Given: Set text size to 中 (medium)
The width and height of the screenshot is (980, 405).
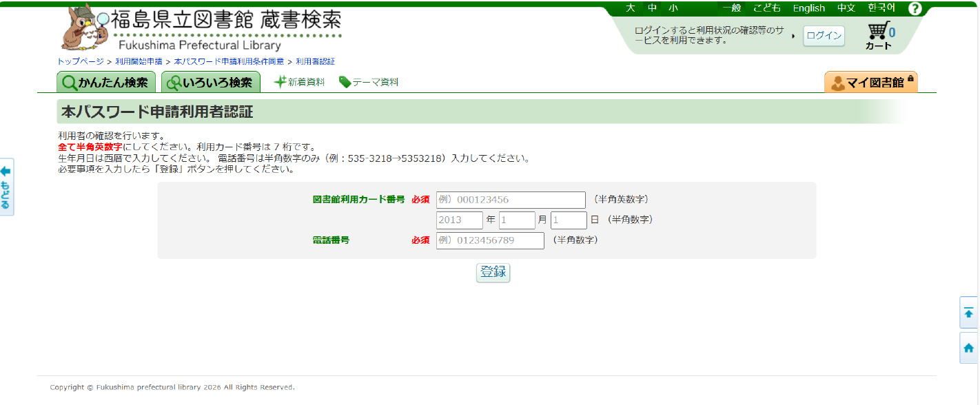Looking at the screenshot, I should point(652,8).
